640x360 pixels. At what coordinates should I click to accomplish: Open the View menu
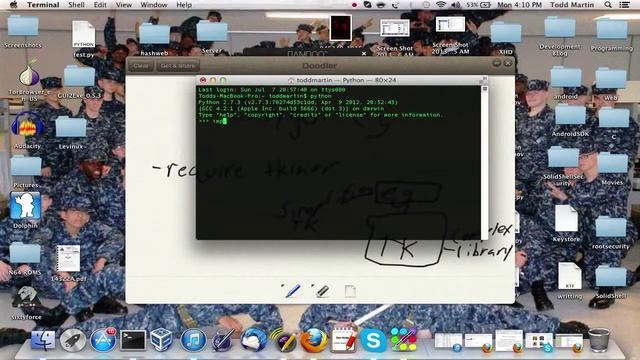point(124,5)
